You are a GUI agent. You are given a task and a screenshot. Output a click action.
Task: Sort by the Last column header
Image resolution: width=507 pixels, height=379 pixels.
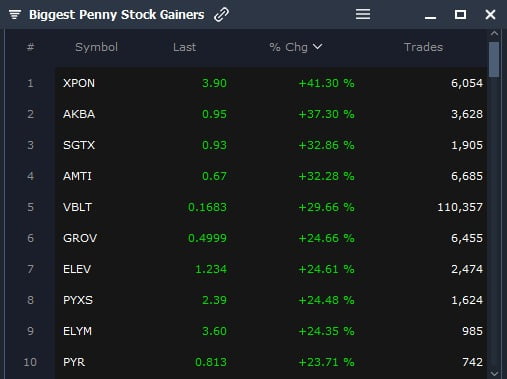(x=184, y=47)
